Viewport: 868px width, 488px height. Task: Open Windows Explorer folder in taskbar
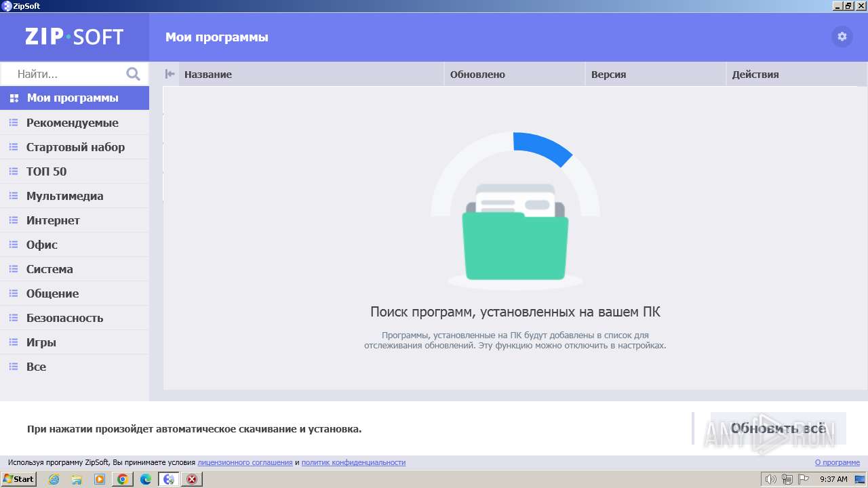tap(77, 479)
